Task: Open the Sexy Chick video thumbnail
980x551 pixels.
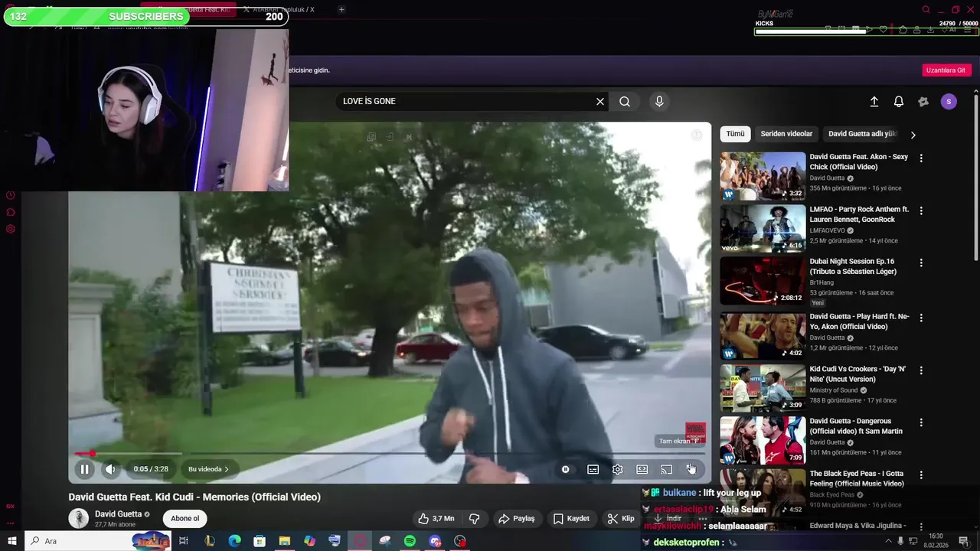Action: pos(763,176)
